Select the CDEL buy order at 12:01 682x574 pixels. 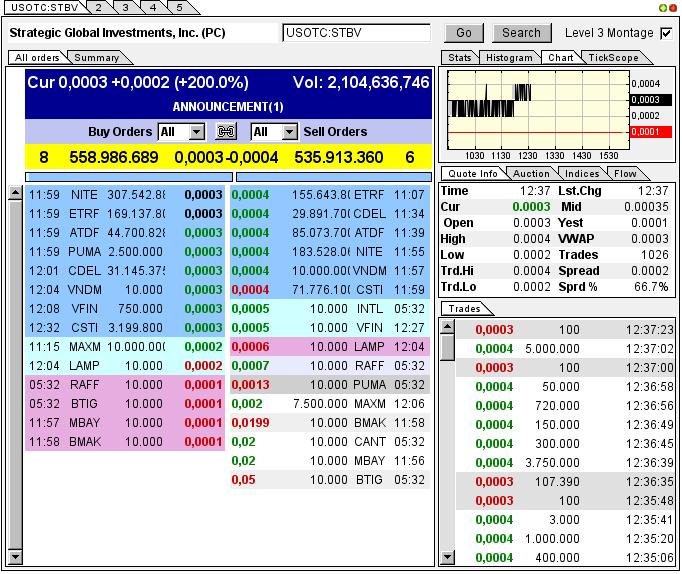(125, 271)
